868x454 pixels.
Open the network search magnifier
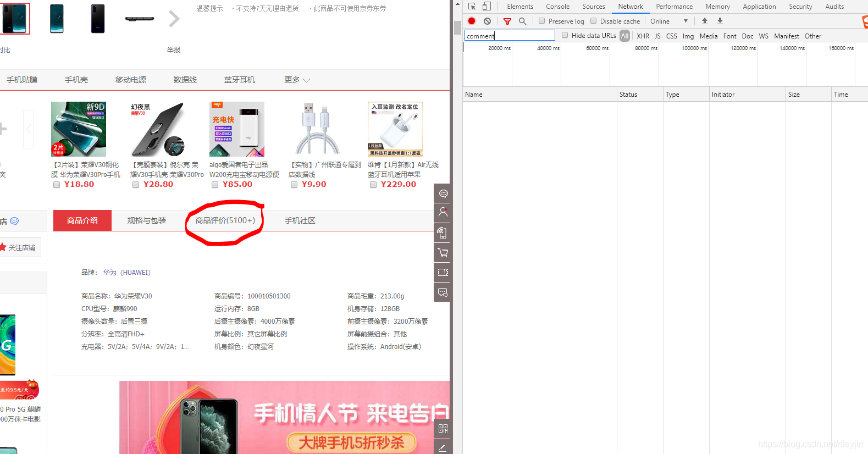tap(523, 21)
